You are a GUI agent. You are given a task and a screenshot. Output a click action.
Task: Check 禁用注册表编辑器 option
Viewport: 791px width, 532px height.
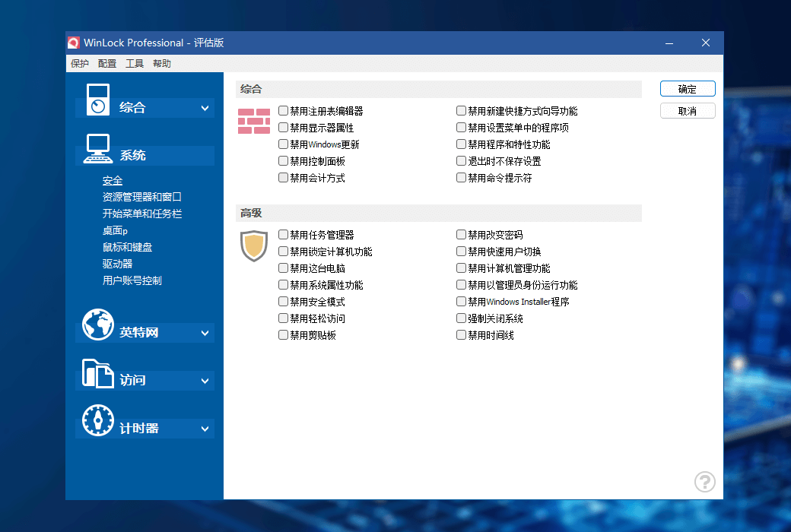point(284,110)
